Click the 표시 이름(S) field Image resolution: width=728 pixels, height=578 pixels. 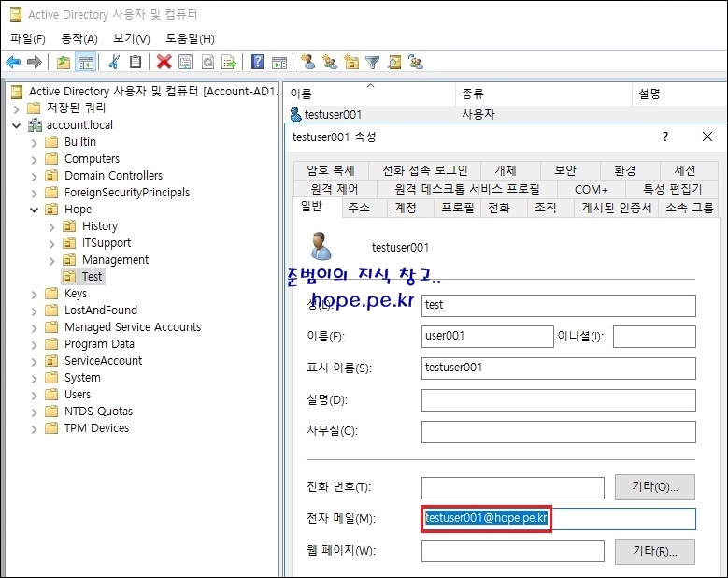tap(559, 368)
